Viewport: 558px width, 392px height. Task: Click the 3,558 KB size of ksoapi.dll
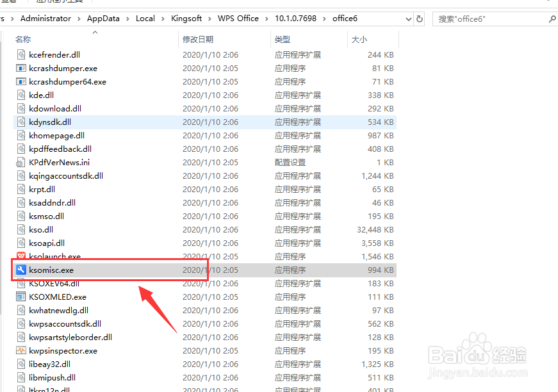coord(377,243)
